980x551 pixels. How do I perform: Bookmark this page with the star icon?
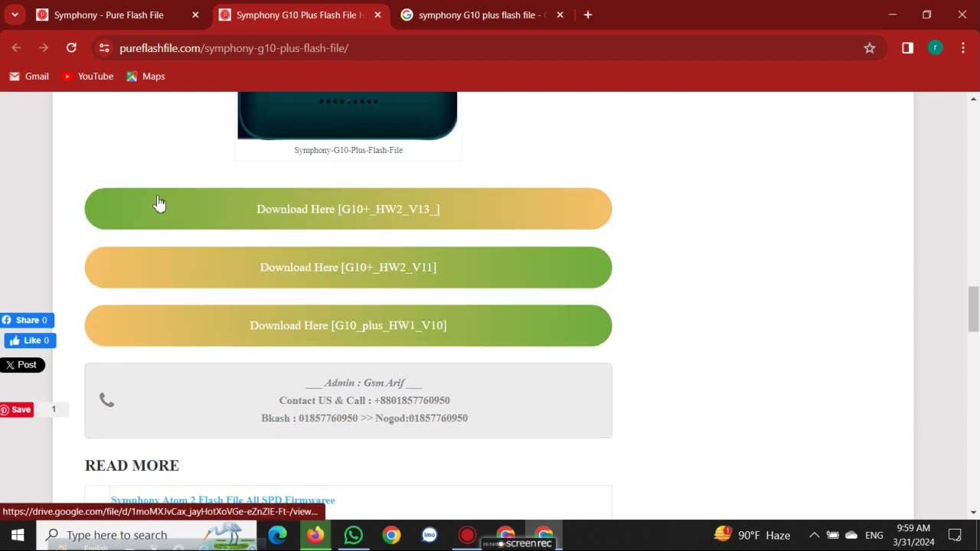[x=870, y=47]
